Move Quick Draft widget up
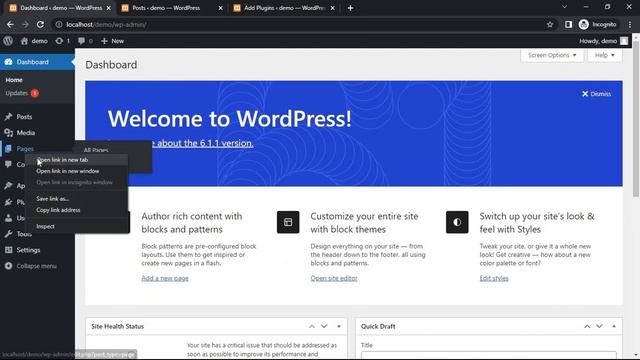The height and width of the screenshot is (360, 640). pyautogui.click(x=587, y=326)
